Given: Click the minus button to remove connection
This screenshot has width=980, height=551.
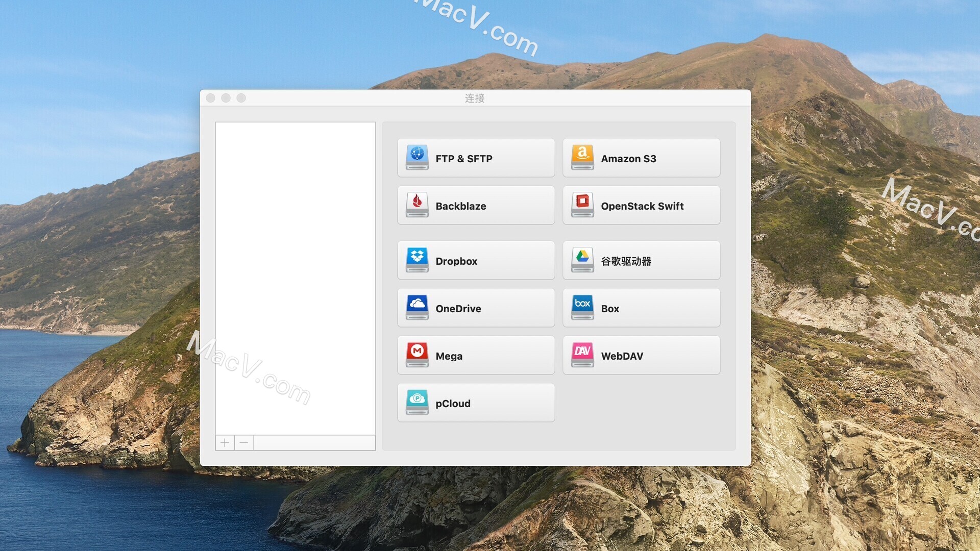Looking at the screenshot, I should (243, 442).
